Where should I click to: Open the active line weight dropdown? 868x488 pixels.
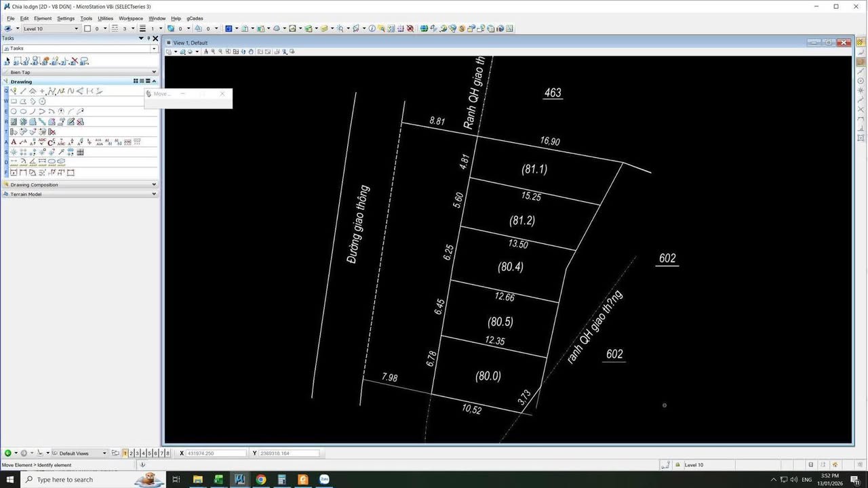pos(160,28)
